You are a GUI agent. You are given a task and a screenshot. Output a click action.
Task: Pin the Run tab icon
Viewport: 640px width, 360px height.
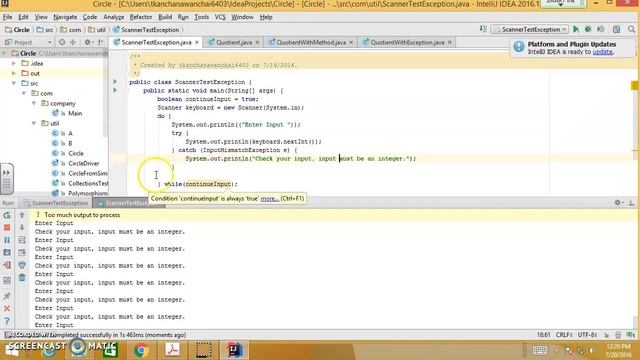coord(7,296)
